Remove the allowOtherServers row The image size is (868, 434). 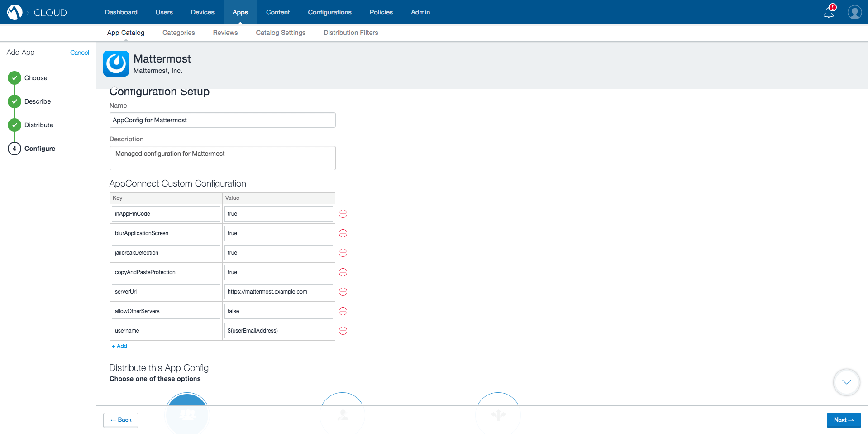pyautogui.click(x=343, y=311)
